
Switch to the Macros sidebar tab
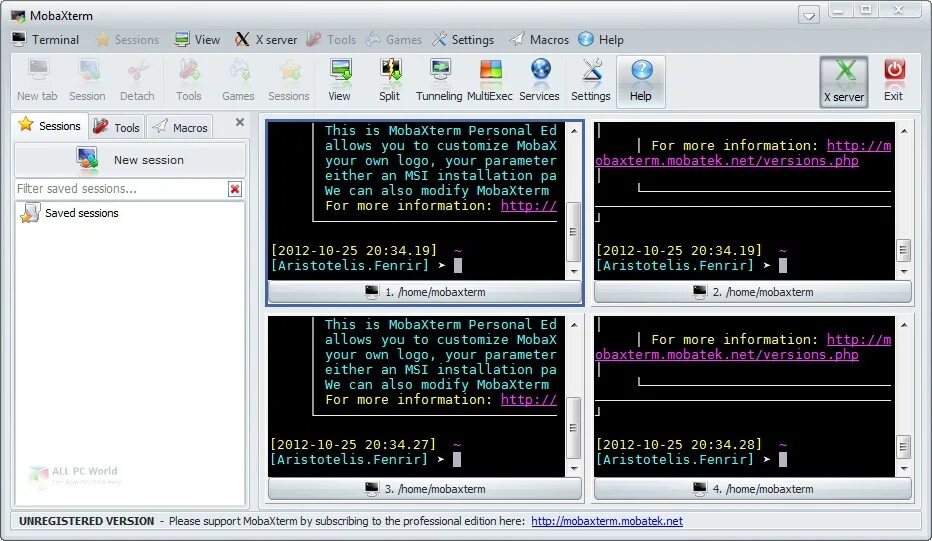click(x=180, y=127)
